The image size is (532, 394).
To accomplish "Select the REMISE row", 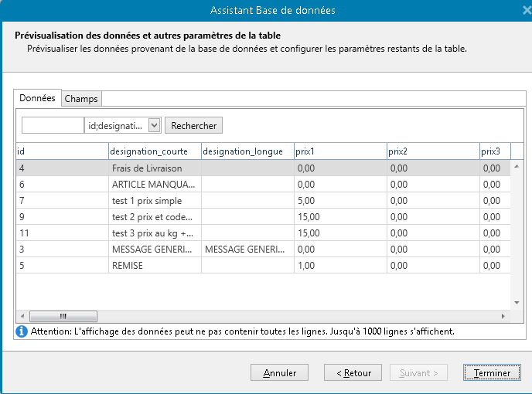I will click(128, 265).
